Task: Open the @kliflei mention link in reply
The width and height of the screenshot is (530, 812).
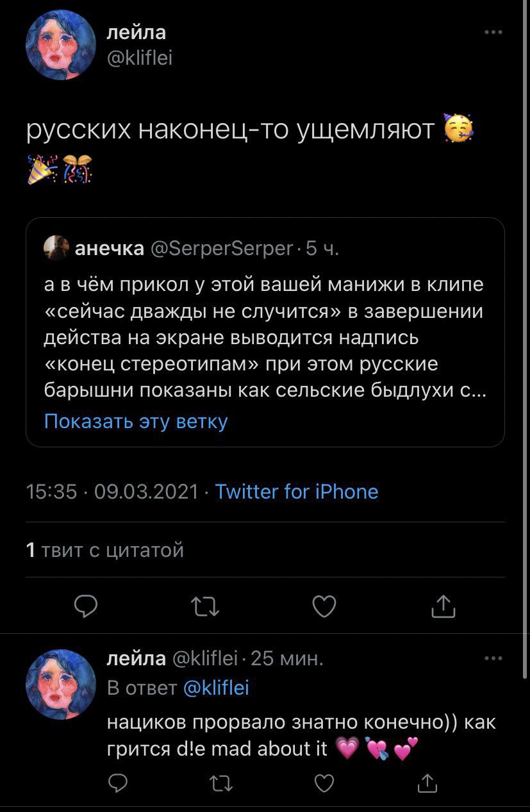Action: pos(216,688)
